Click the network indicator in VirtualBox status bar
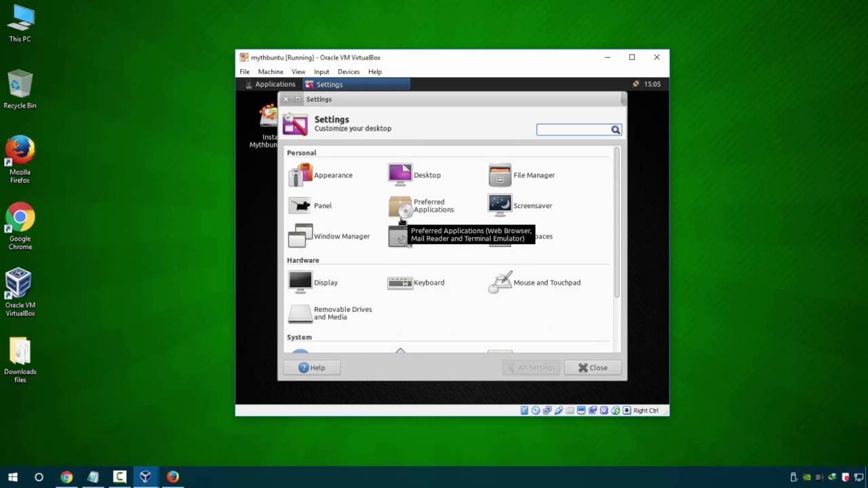This screenshot has height=488, width=868. [x=547, y=410]
